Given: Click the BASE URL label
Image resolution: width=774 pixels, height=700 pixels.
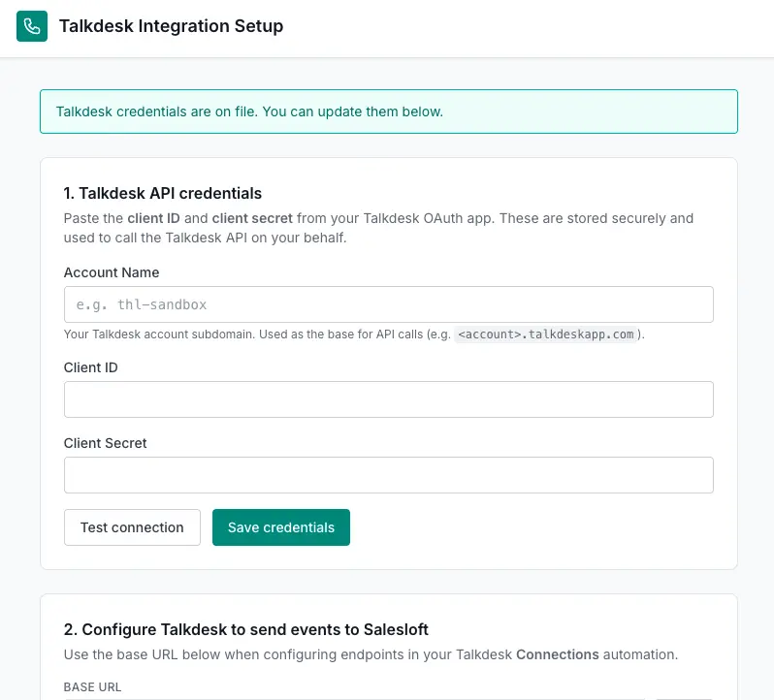Looking at the screenshot, I should 92,687.
